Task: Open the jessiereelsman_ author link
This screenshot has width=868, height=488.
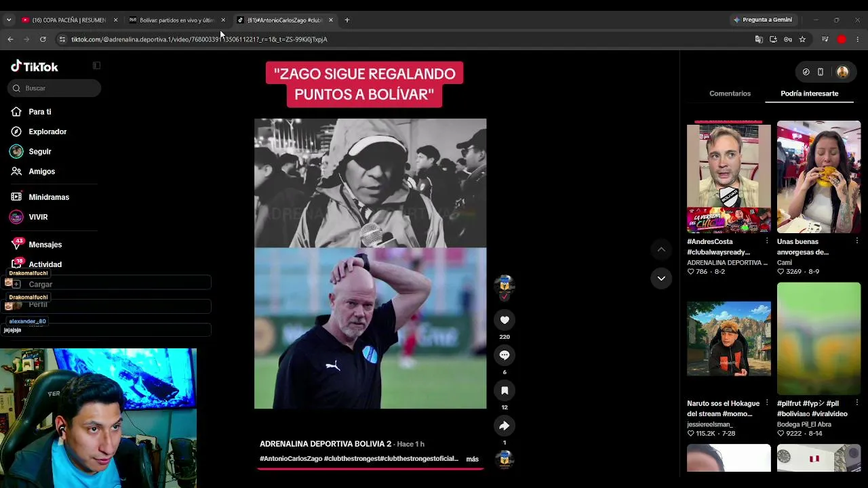Action: (710, 424)
